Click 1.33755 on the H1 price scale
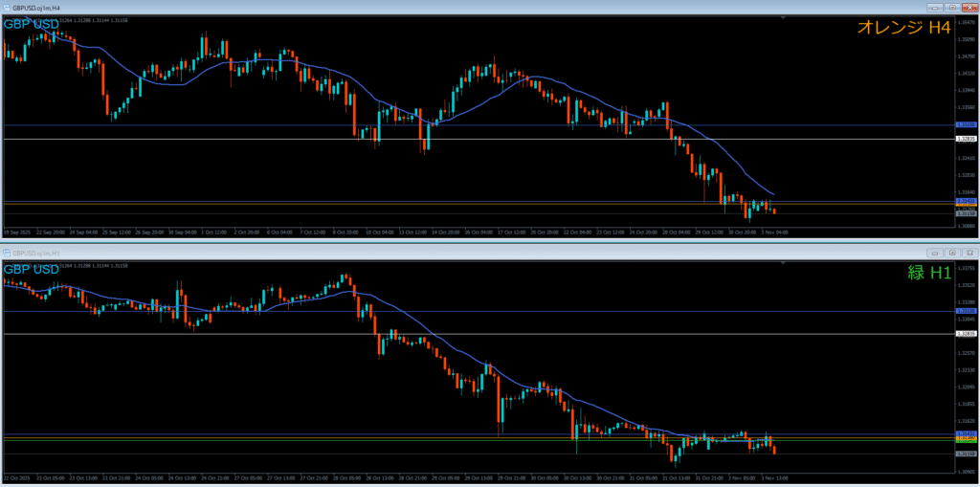980x487 pixels. (x=966, y=268)
